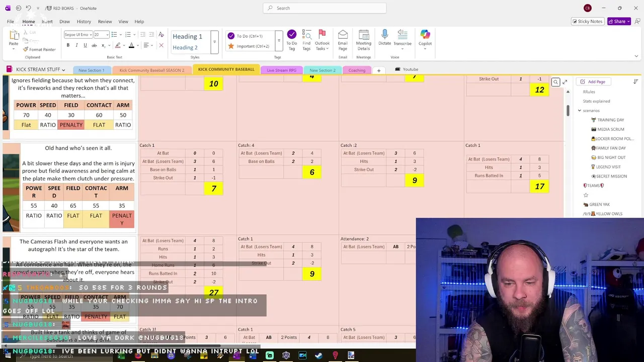Open the font name dropdown
The width and height of the screenshot is (644, 362).
point(91,34)
